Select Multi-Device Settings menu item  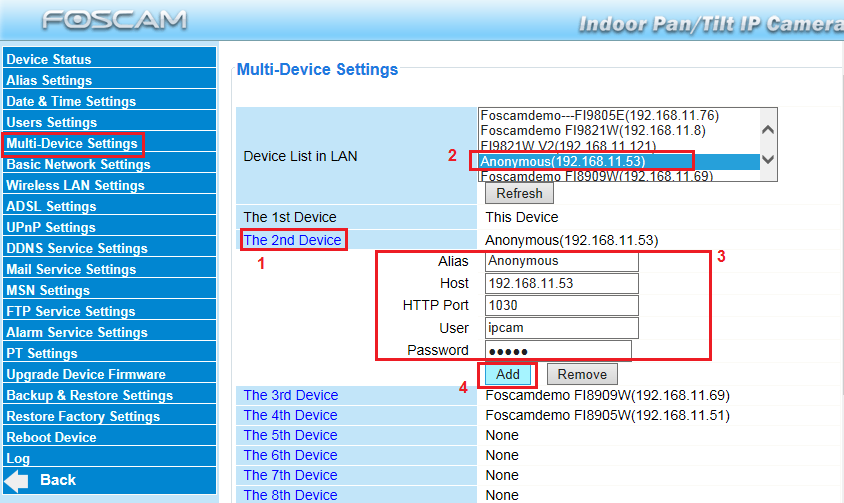point(109,143)
